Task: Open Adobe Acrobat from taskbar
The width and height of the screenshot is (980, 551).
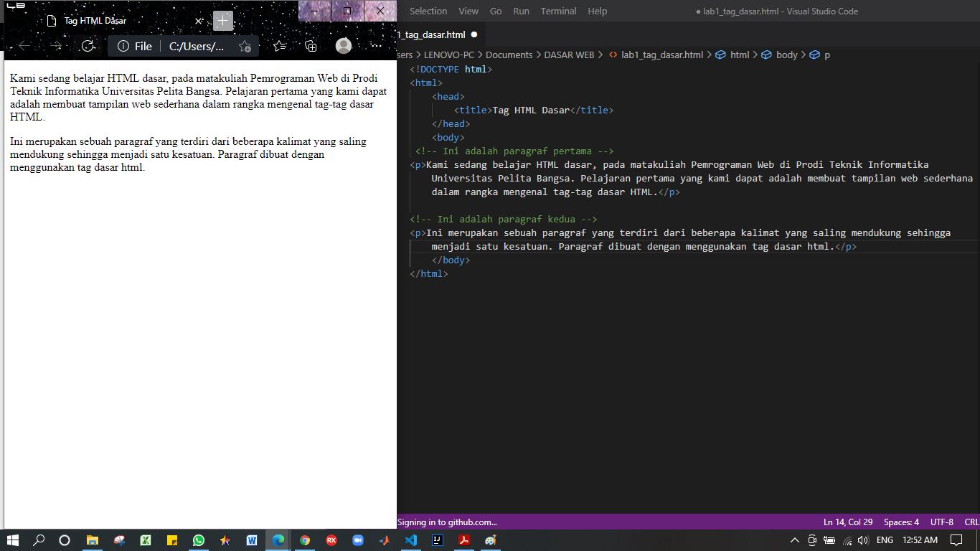Action: (464, 540)
